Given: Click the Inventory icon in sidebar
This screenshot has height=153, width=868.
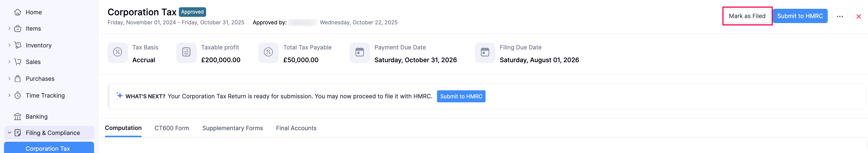Looking at the screenshot, I should click(x=18, y=45).
